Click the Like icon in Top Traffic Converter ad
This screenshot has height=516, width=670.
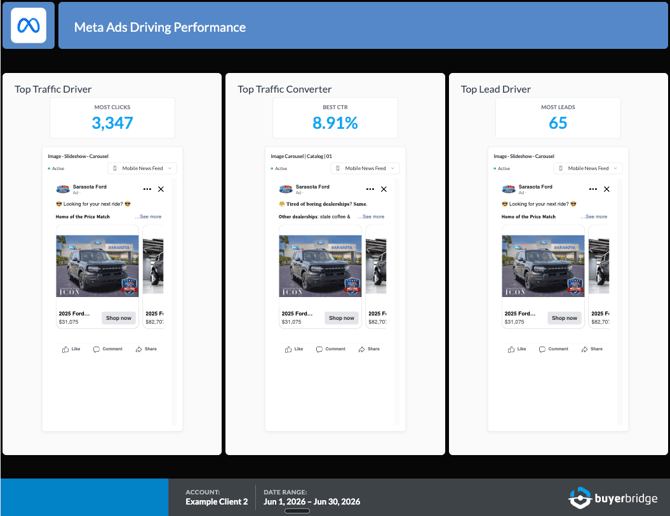click(288, 349)
